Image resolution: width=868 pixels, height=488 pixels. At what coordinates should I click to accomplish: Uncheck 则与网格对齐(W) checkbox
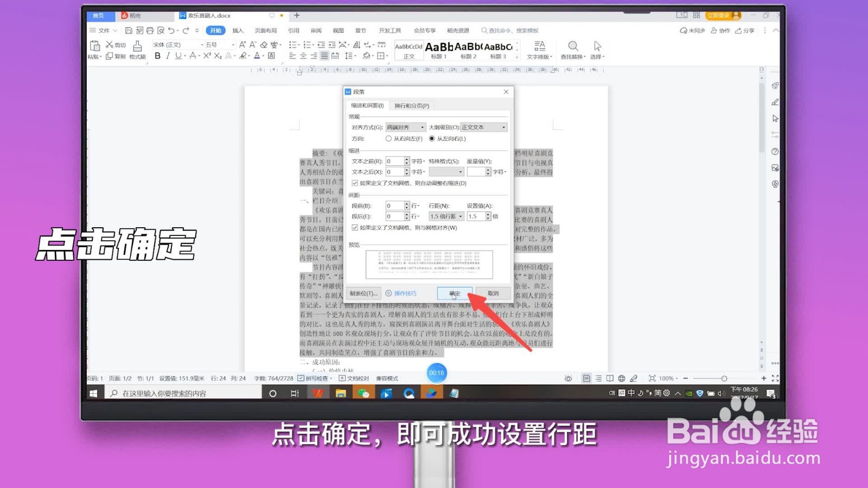point(354,228)
